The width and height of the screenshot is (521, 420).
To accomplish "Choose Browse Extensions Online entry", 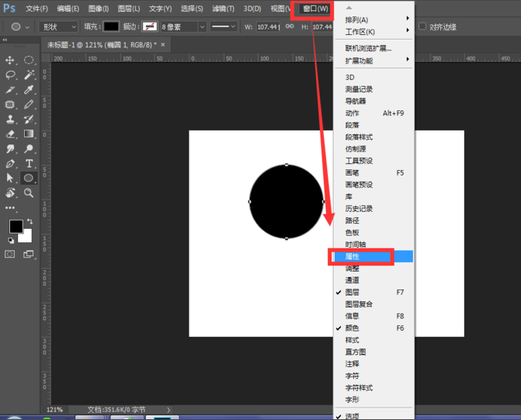I will (373, 48).
